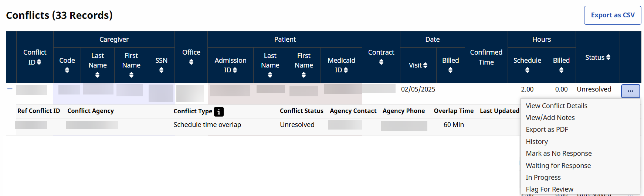Sort by Contract column
This screenshot has width=644, height=196.
[x=381, y=62]
